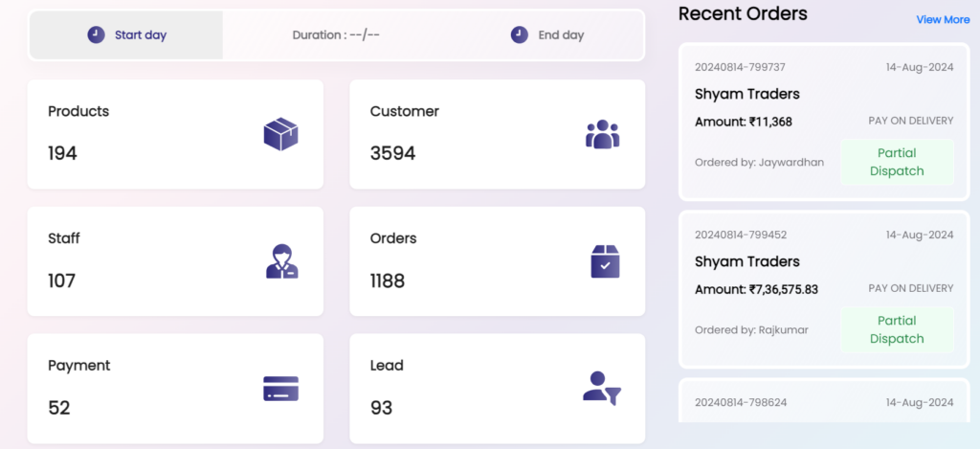Click Ordered by: Rajkumar
This screenshot has width=980, height=449.
pos(751,329)
